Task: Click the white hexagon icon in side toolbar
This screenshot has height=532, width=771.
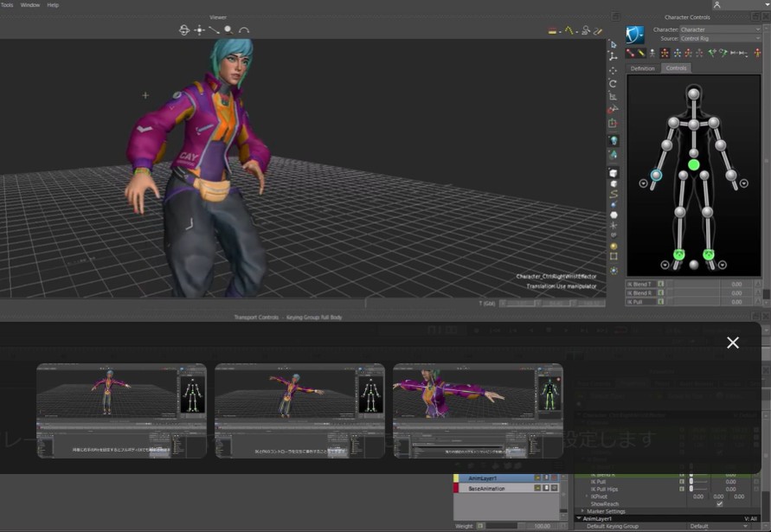Action: 614,215
